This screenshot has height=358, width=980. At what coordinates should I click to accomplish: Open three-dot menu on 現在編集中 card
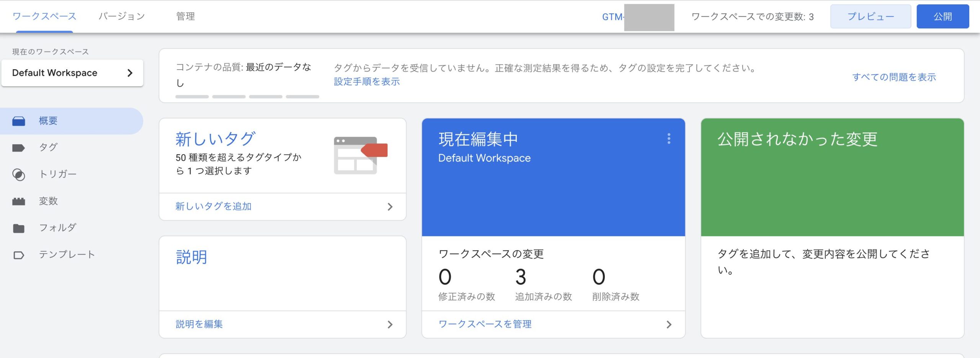(669, 138)
